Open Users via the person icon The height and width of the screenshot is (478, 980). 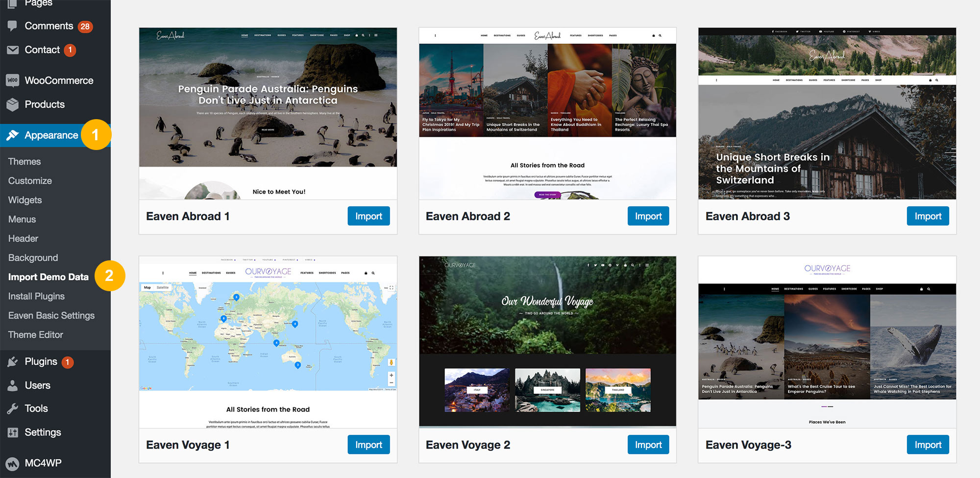tap(12, 385)
